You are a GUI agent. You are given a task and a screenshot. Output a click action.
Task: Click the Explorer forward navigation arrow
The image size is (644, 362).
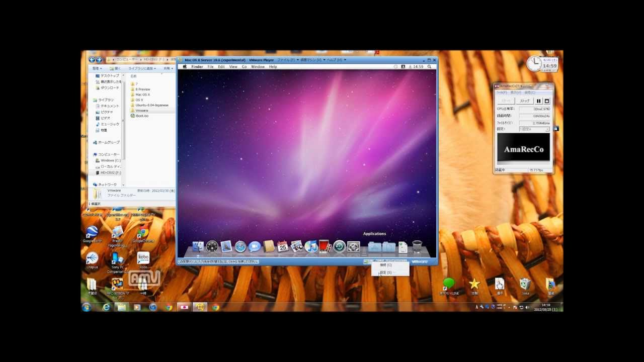(x=99, y=59)
